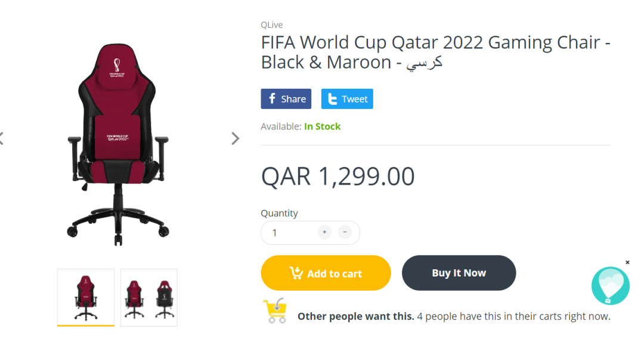The height and width of the screenshot is (342, 644).
Task: Select the first single-chair thumbnail
Action: pyautogui.click(x=86, y=297)
